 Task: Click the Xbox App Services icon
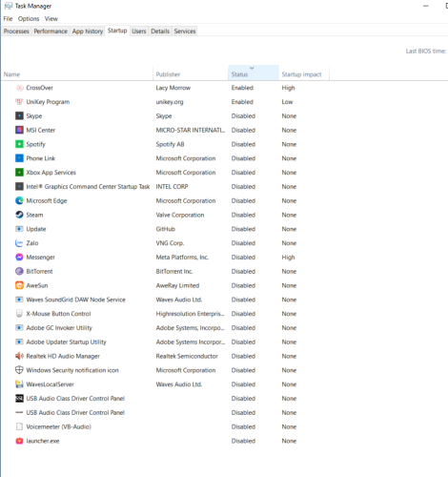19,173
